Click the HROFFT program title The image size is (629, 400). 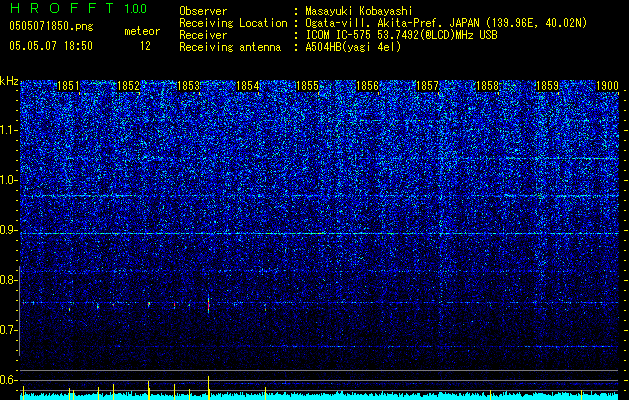[62, 8]
